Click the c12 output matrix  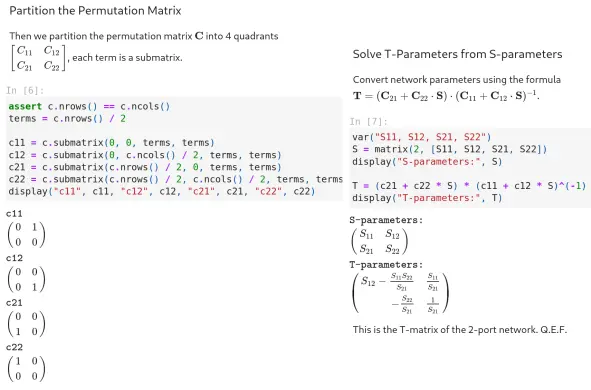[26, 279]
